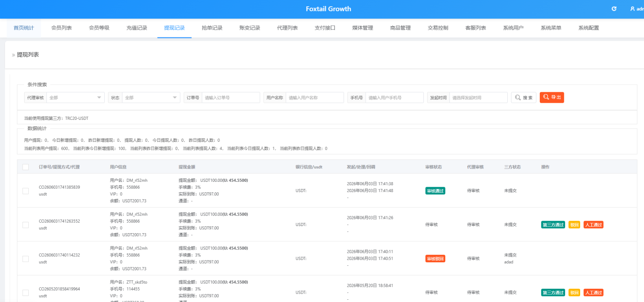Image resolution: width=644 pixels, height=302 pixels.
Task: Click the 搜索 search button
Action: 524,98
